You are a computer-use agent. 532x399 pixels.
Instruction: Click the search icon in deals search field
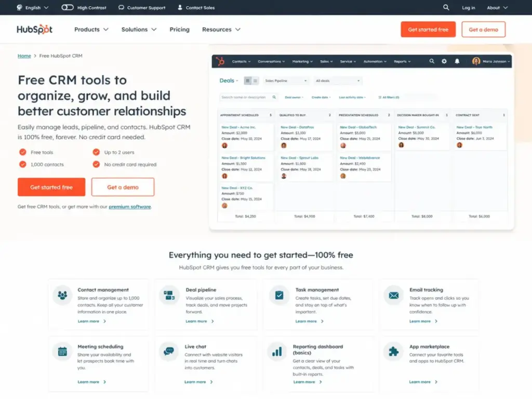click(x=274, y=97)
